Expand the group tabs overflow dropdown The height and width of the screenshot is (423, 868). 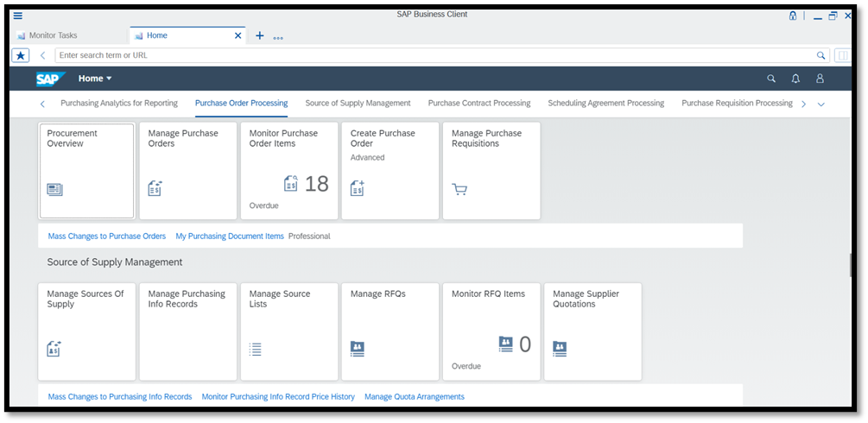click(821, 104)
